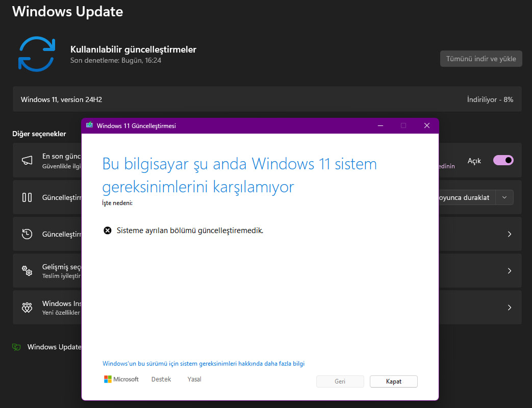532x408 pixels.
Task: Click the Microsoft logo in dialog
Action: [121, 379]
